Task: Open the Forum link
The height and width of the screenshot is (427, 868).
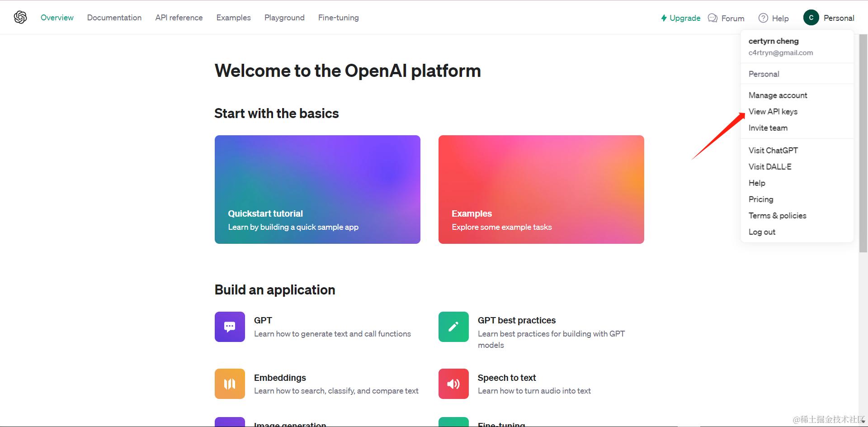Action: click(726, 18)
